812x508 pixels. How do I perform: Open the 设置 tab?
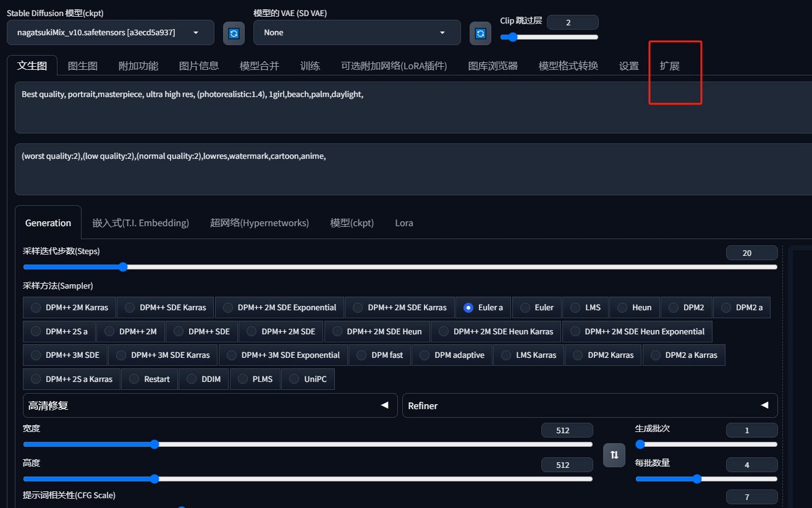tap(629, 66)
